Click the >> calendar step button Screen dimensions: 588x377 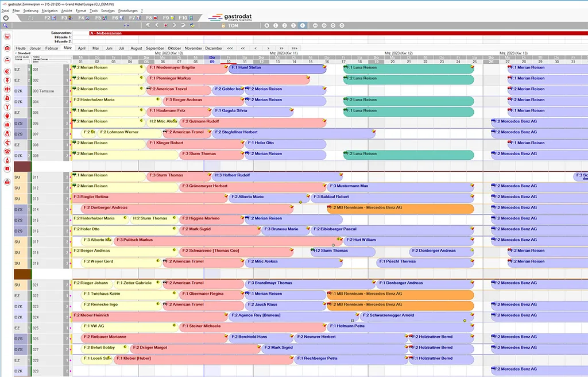click(281, 48)
